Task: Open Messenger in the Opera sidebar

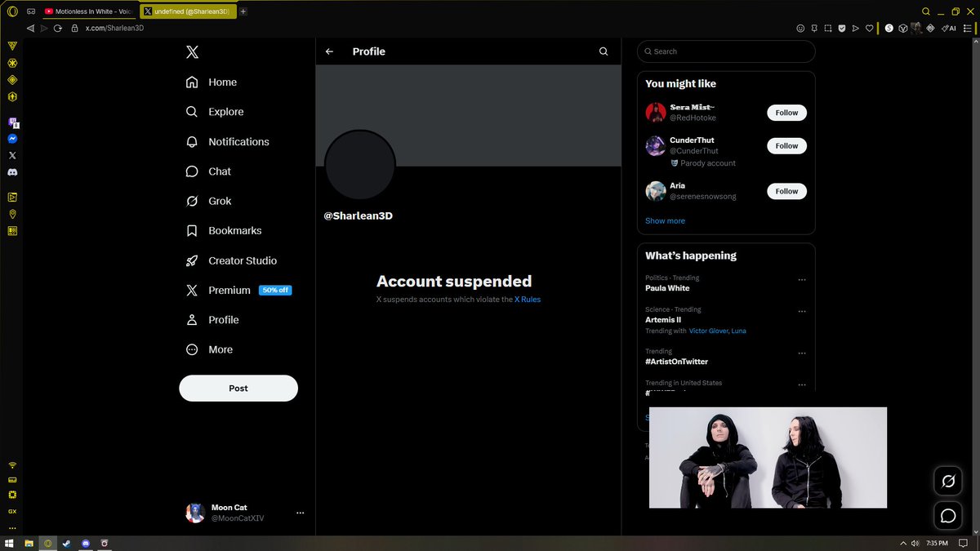Action: 13,139
